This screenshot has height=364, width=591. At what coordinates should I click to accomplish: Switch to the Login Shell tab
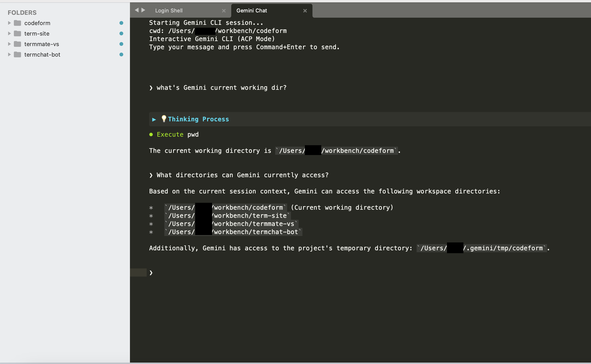[x=169, y=11]
